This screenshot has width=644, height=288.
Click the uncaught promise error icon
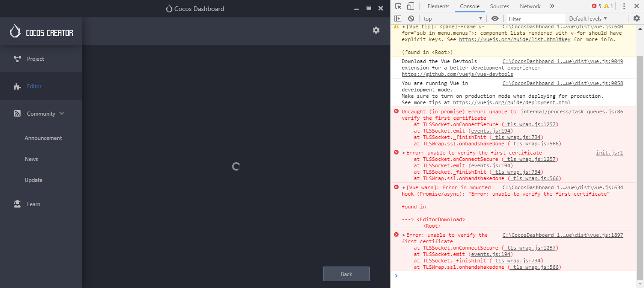(x=396, y=112)
